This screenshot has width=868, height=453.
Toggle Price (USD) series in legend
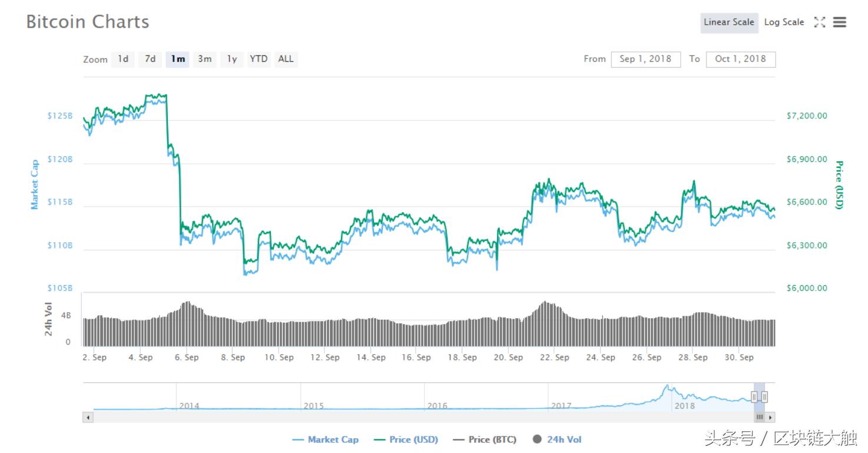406,439
